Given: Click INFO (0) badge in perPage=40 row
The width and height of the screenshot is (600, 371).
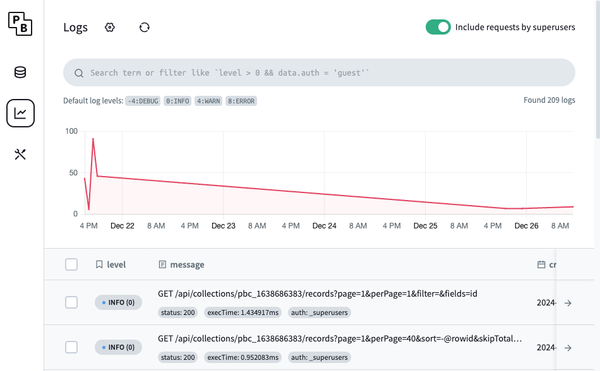Looking at the screenshot, I should click(x=118, y=347).
